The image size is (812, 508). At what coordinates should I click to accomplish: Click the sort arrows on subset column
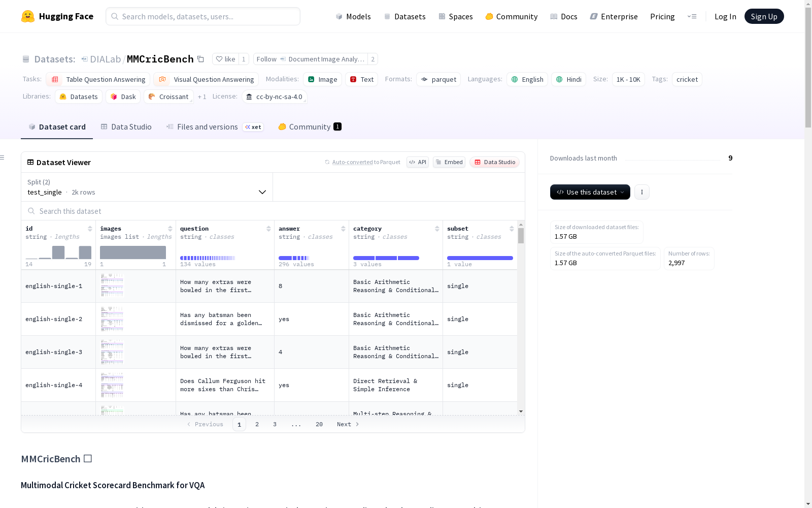tap(512, 229)
